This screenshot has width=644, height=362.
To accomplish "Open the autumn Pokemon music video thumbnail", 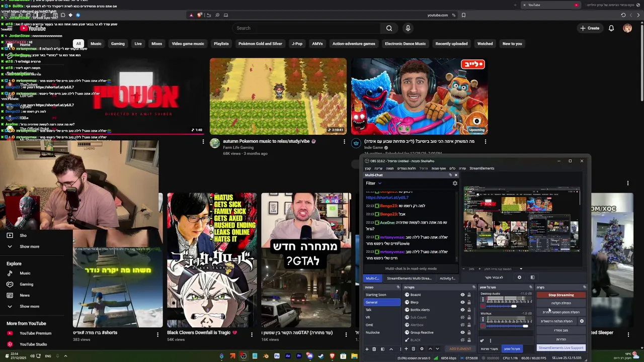I will coord(278,96).
